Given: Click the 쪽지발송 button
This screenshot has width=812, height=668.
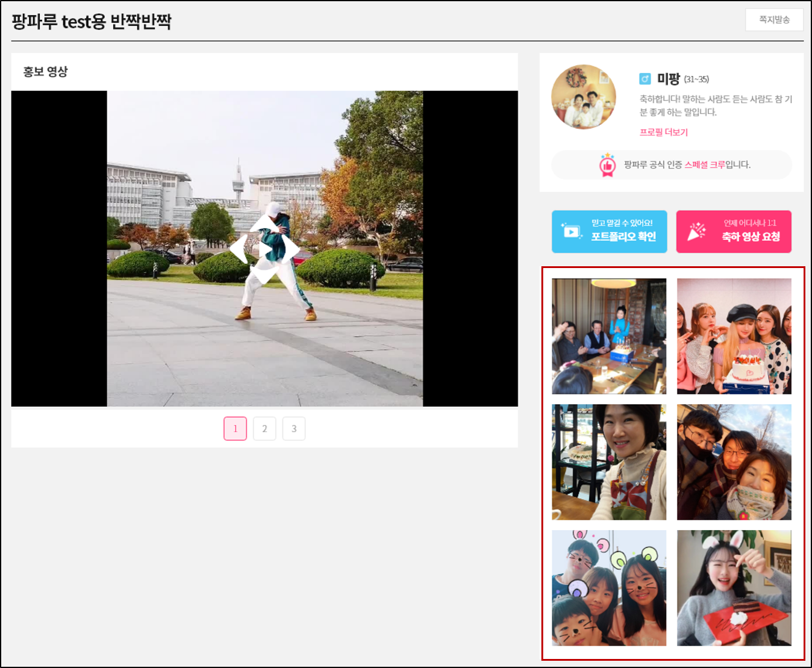Looking at the screenshot, I should coord(774,20).
